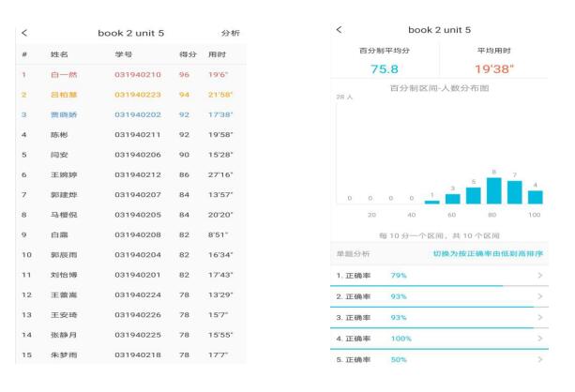Expand question 4 with 100% accuracy
The width and height of the screenshot is (575, 392).
(x=539, y=339)
